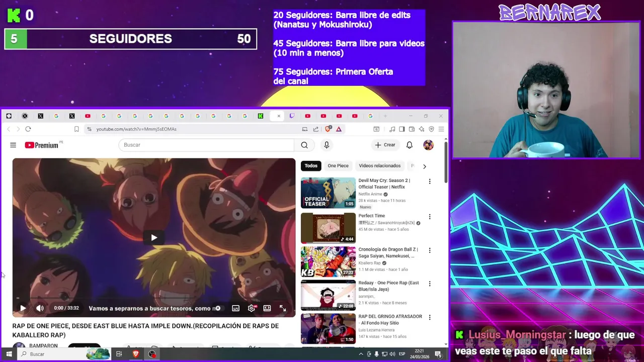This screenshot has width=644, height=362.
Task: Open the player settings gear
Action: (x=252, y=308)
